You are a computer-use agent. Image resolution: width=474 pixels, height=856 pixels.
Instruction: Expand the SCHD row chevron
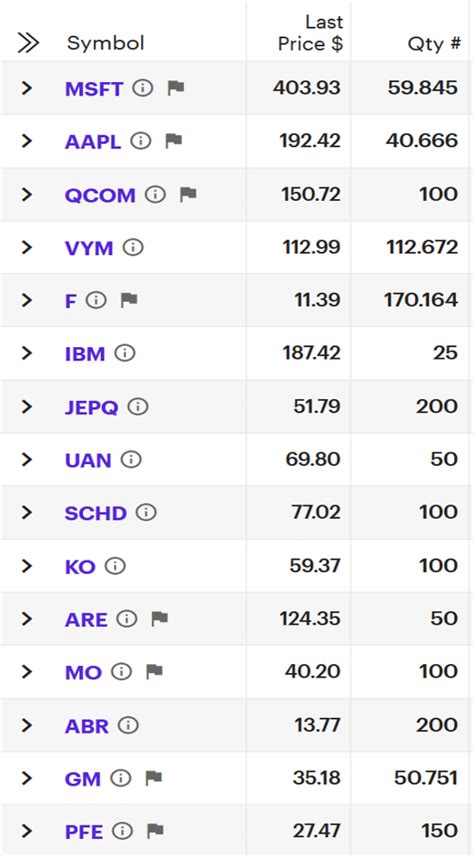(27, 513)
